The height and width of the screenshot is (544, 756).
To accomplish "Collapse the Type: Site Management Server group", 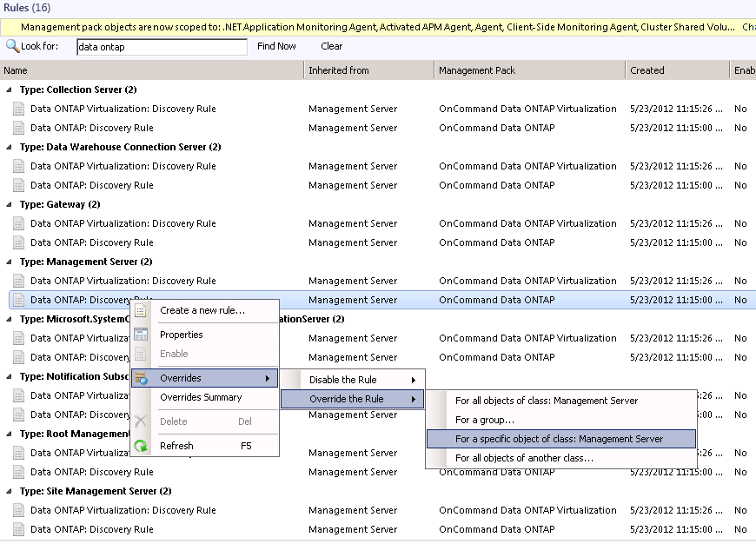I will (x=10, y=491).
